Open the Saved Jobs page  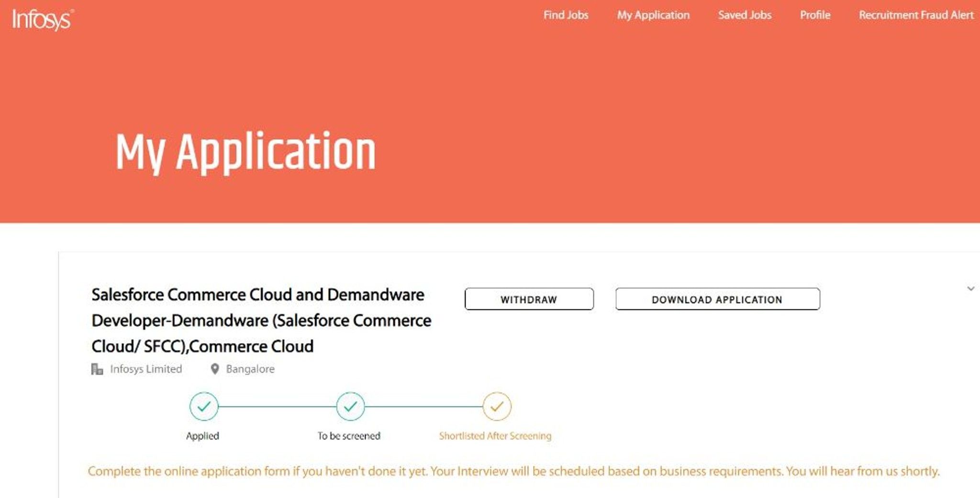(745, 15)
